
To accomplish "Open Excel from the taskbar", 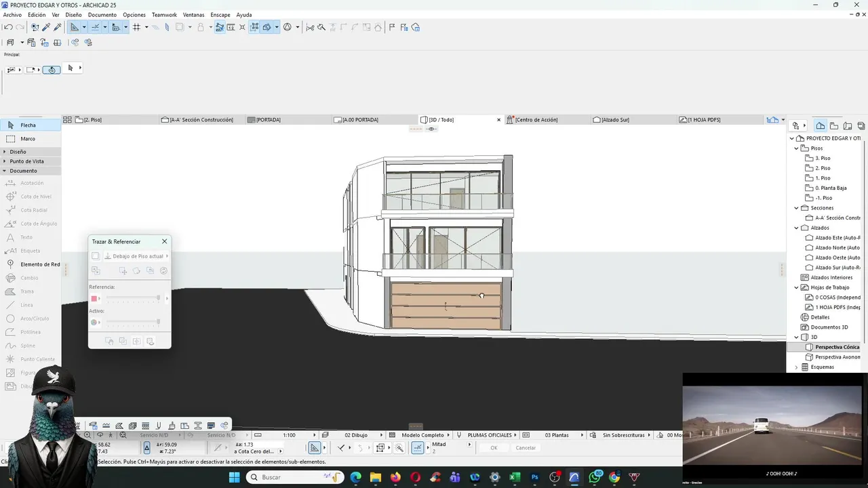I will [515, 477].
